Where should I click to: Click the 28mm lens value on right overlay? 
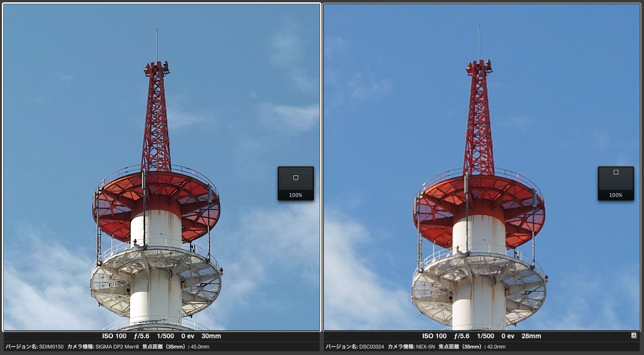[531, 336]
